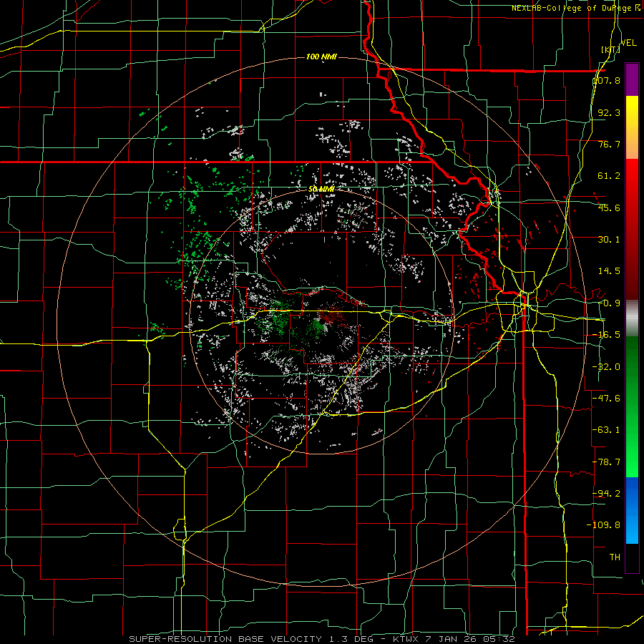Click the 30.1 velocity scale value
This screenshot has width=644, height=644.
(609, 240)
